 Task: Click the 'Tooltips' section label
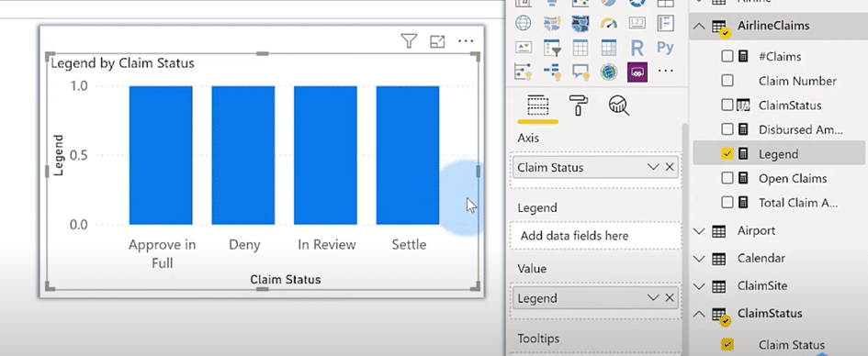[x=538, y=339]
